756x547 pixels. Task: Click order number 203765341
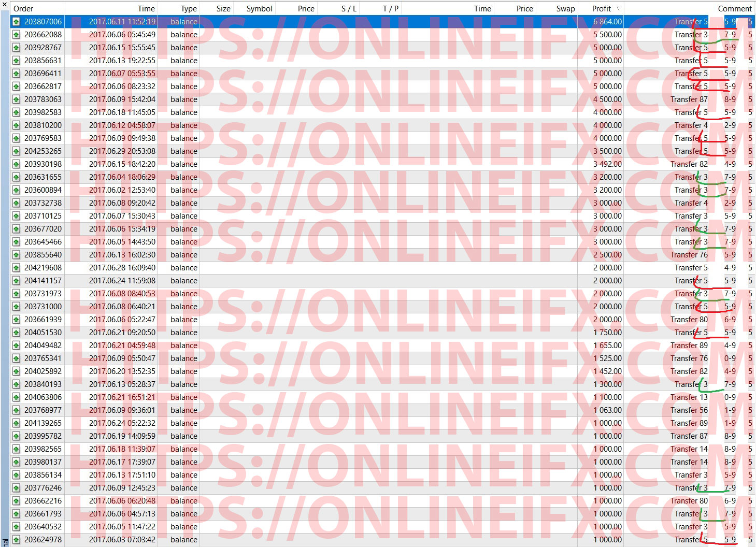(x=43, y=358)
